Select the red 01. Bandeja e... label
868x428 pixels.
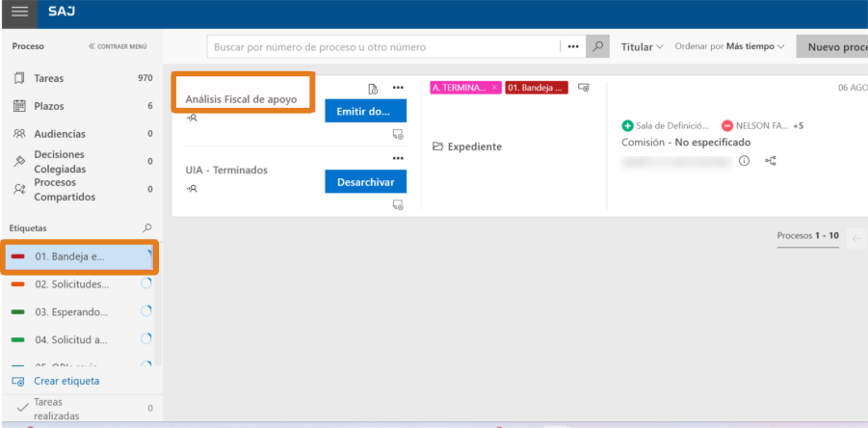69,256
